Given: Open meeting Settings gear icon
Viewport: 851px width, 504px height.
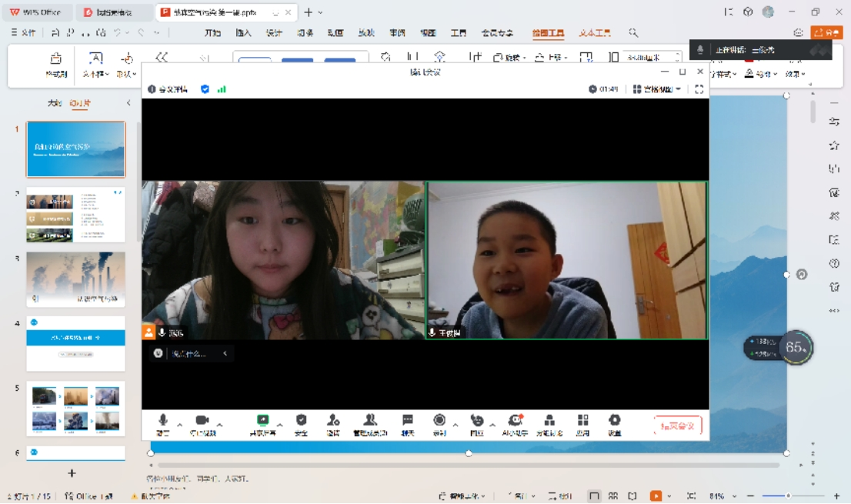Looking at the screenshot, I should click(x=614, y=421).
